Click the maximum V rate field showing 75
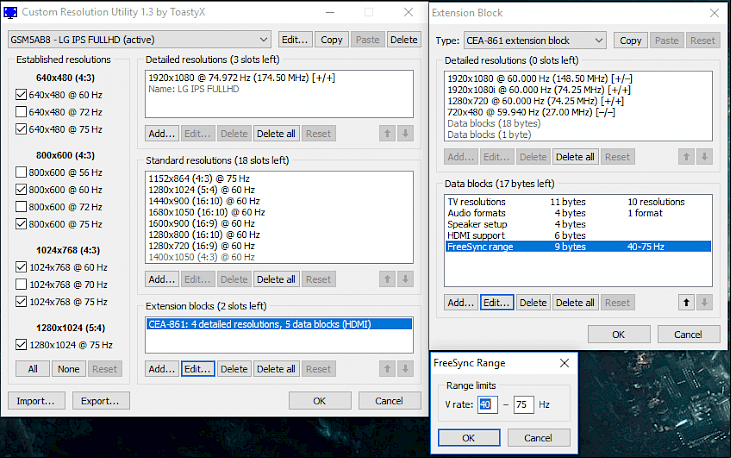 pyautogui.click(x=524, y=405)
